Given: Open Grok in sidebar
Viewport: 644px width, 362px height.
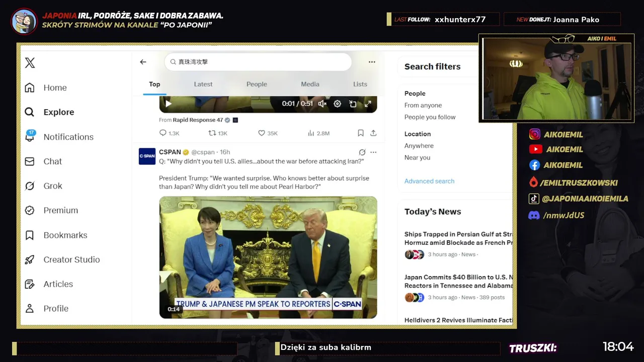Looking at the screenshot, I should 44,186.
